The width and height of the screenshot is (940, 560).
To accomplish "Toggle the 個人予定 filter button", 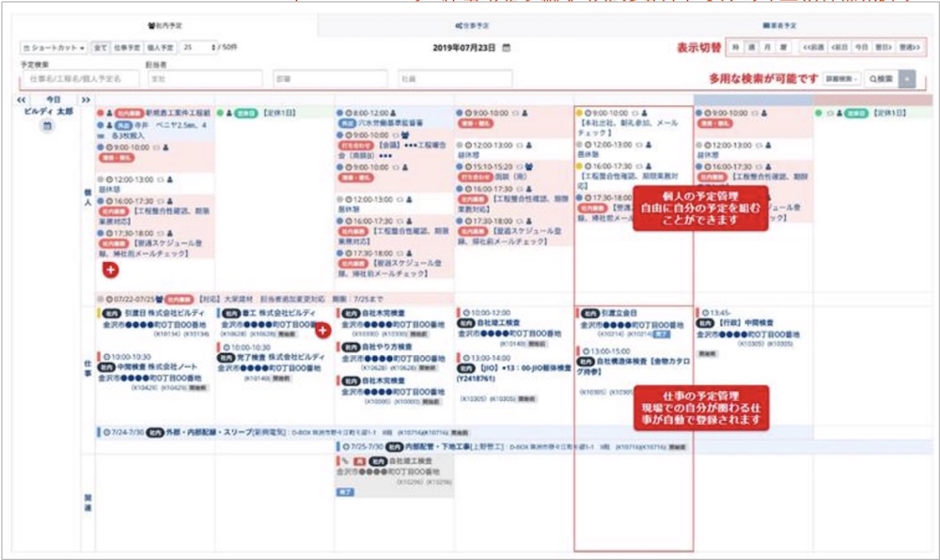I will 161,47.
